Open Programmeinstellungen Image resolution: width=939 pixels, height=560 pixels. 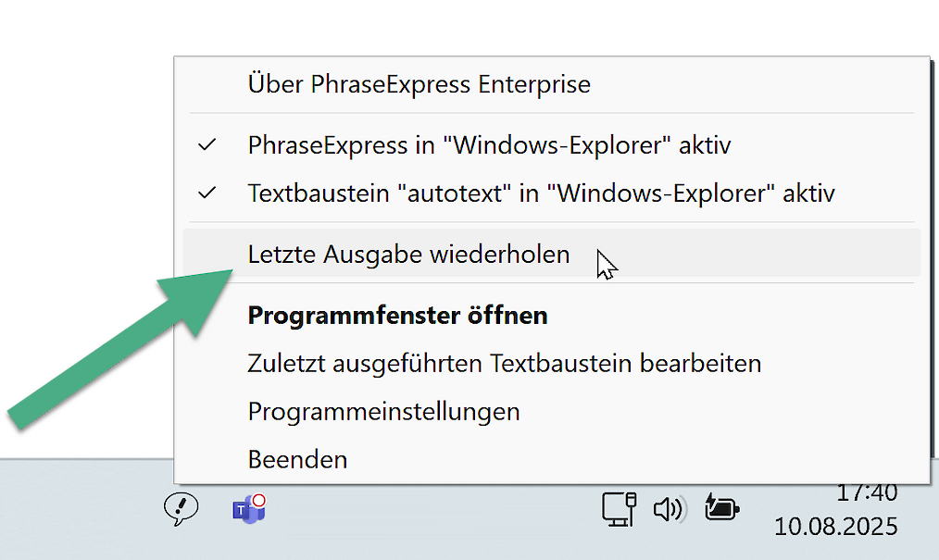552,412
